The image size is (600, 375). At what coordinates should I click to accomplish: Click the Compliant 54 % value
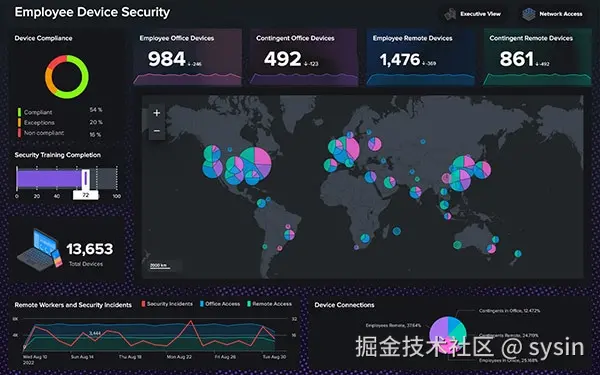click(x=96, y=110)
